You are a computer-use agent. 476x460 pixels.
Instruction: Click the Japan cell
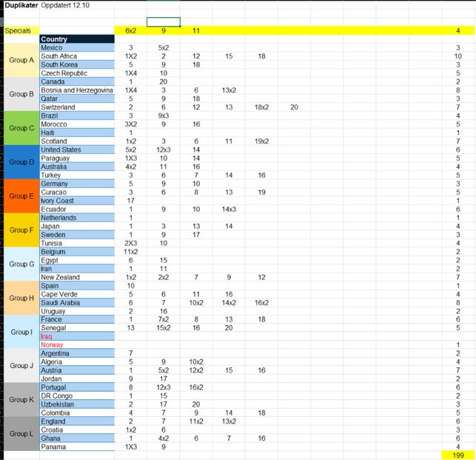tap(77, 227)
